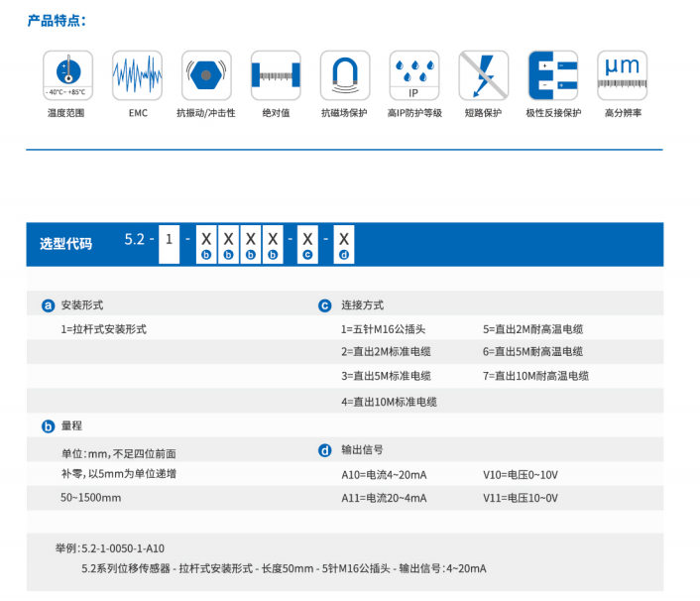Click the high resolution μm icon
700x601 pixels.
(x=622, y=75)
